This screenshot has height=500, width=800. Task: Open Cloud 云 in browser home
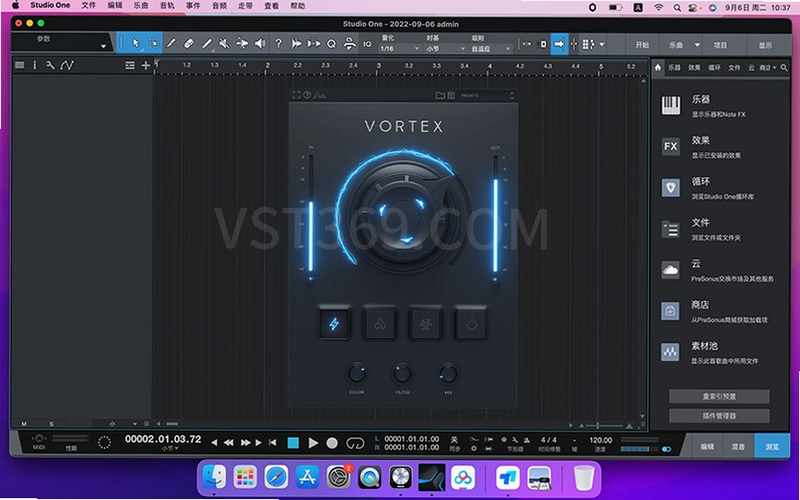(x=719, y=270)
